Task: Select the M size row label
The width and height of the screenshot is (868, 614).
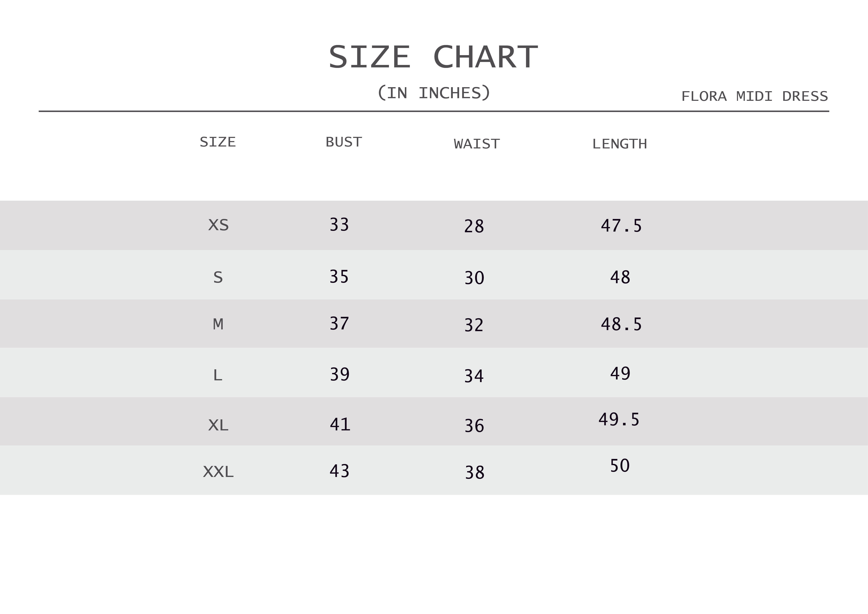Action: (x=218, y=324)
